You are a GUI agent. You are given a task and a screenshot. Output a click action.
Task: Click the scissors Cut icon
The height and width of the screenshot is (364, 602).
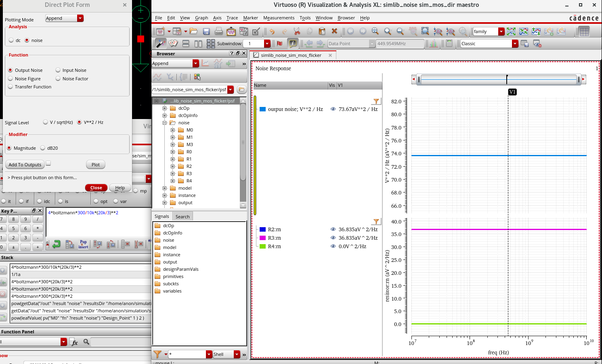click(297, 31)
